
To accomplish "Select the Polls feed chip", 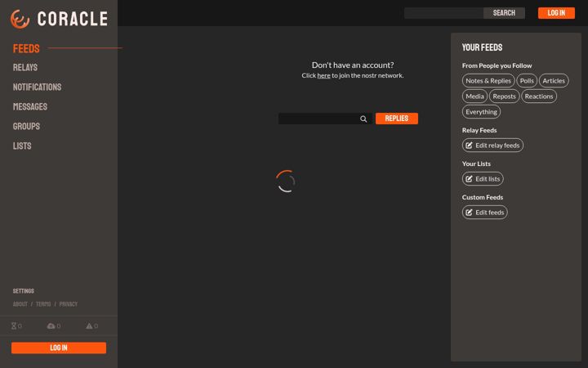I will (527, 81).
